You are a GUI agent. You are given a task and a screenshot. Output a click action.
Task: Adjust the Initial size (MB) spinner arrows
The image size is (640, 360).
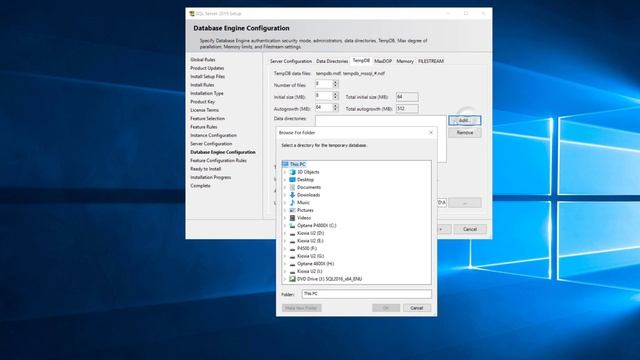[336, 96]
